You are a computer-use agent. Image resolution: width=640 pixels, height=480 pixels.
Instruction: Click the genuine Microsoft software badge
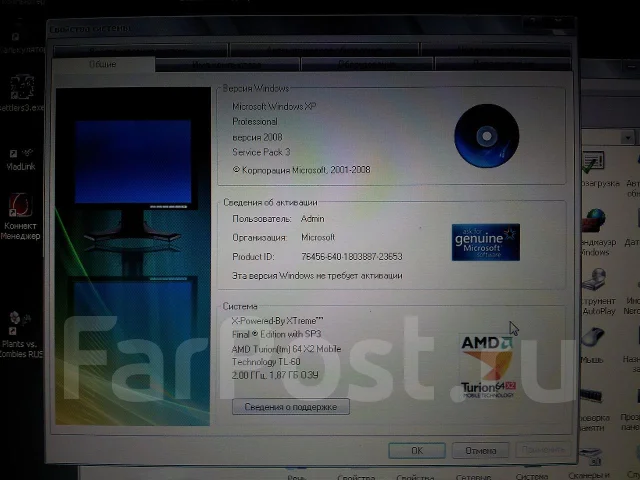[486, 242]
